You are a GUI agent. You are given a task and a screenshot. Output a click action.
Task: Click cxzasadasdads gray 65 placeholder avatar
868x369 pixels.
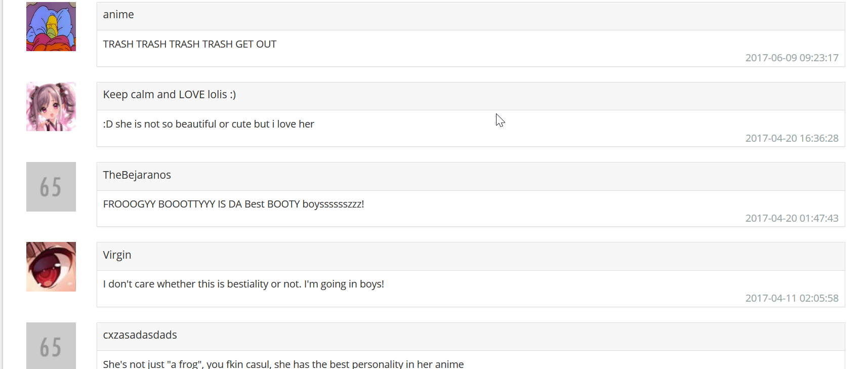tap(51, 346)
